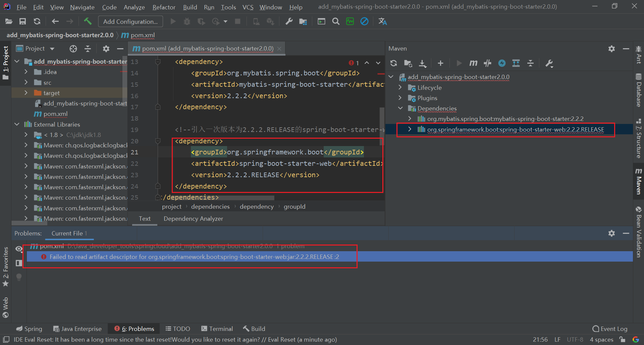The image size is (644, 345).
Task: Navigate back with the left arrow icon
Action: point(55,22)
